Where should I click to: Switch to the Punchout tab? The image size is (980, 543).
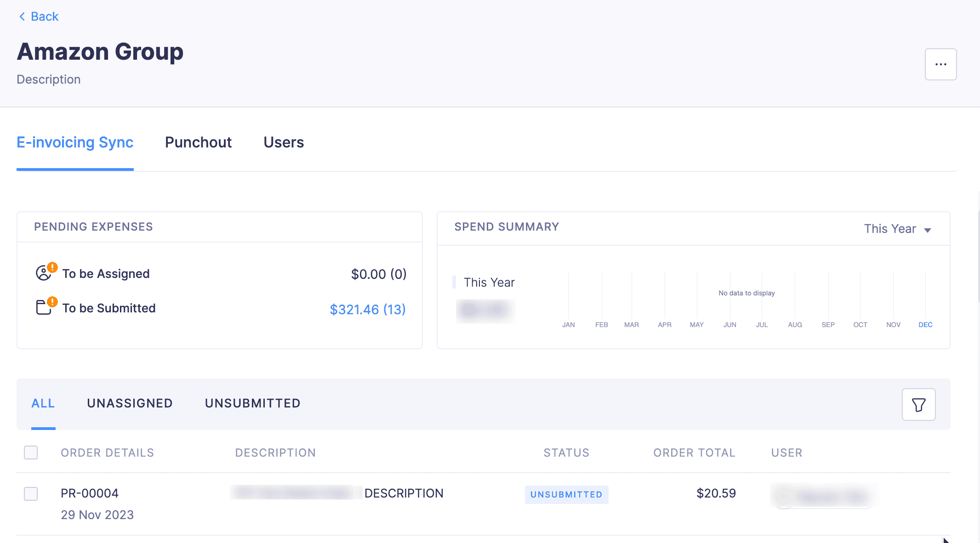[198, 142]
